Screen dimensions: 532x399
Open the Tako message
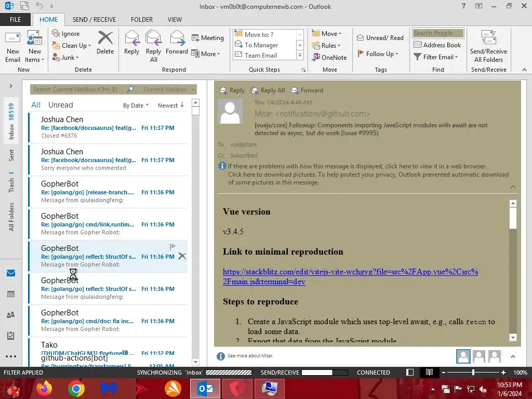tap(108, 347)
